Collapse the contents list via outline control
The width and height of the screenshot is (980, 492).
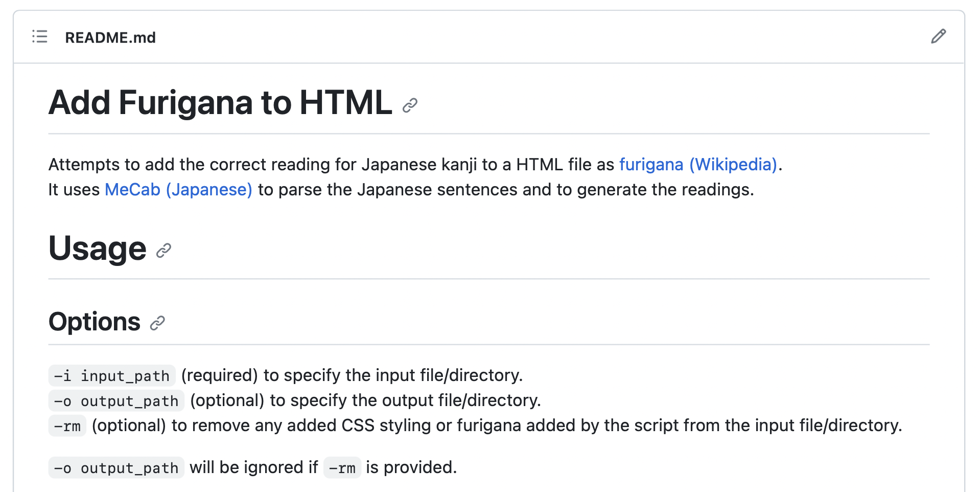point(39,37)
